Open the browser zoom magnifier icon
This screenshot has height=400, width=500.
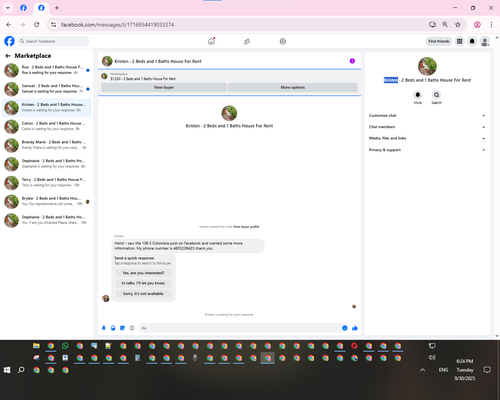pyautogui.click(x=445, y=24)
